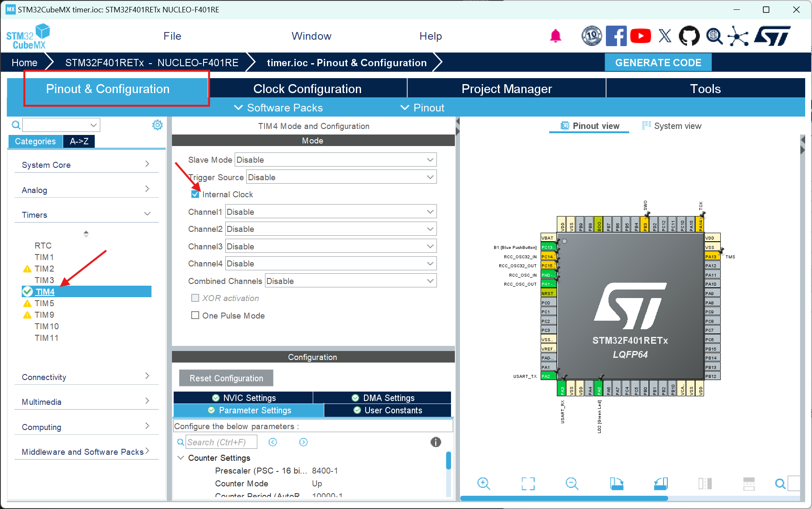Click the pinout horizontal scrollbar
Image resolution: width=812 pixels, height=509 pixels.
(x=564, y=498)
